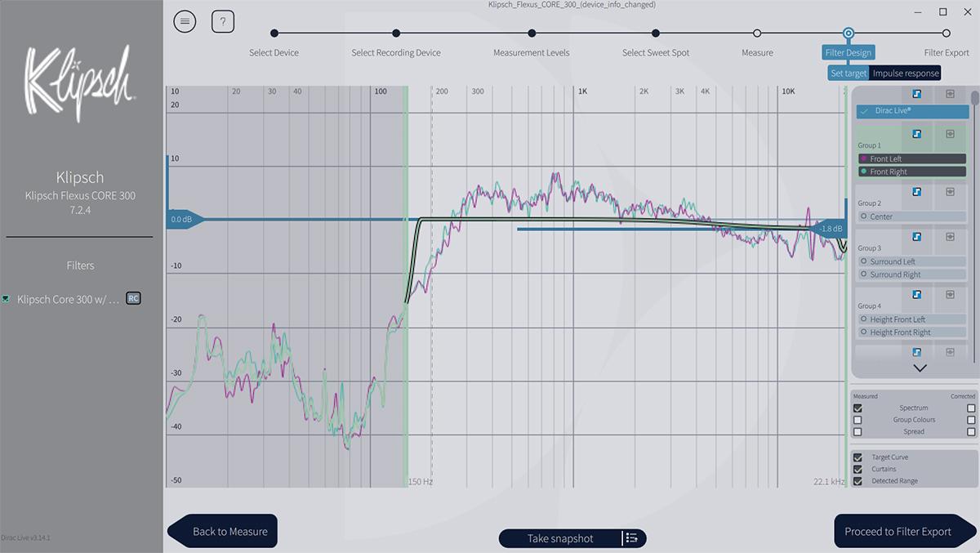Click Group 1 gray display icon
980x553 pixels.
(950, 134)
